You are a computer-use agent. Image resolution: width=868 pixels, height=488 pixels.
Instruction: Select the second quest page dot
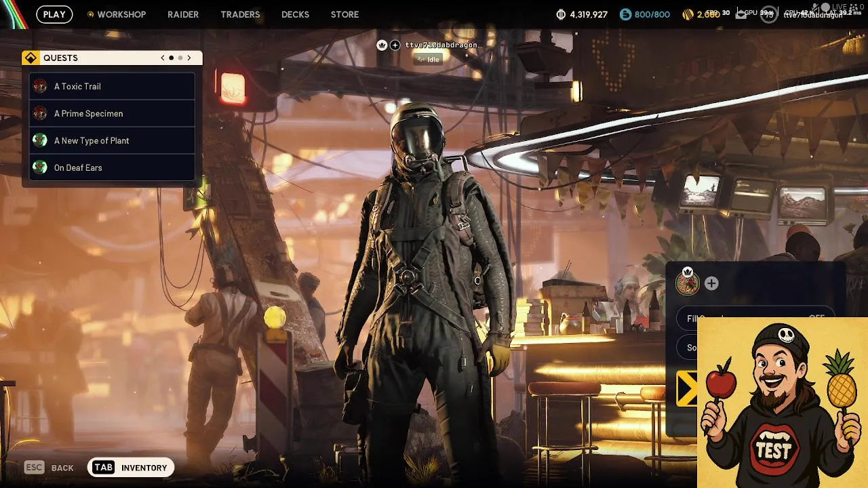tap(180, 58)
